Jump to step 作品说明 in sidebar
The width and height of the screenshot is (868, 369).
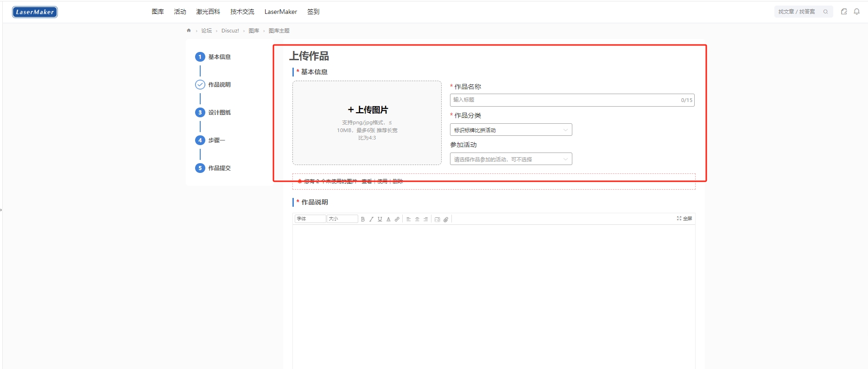(x=213, y=85)
